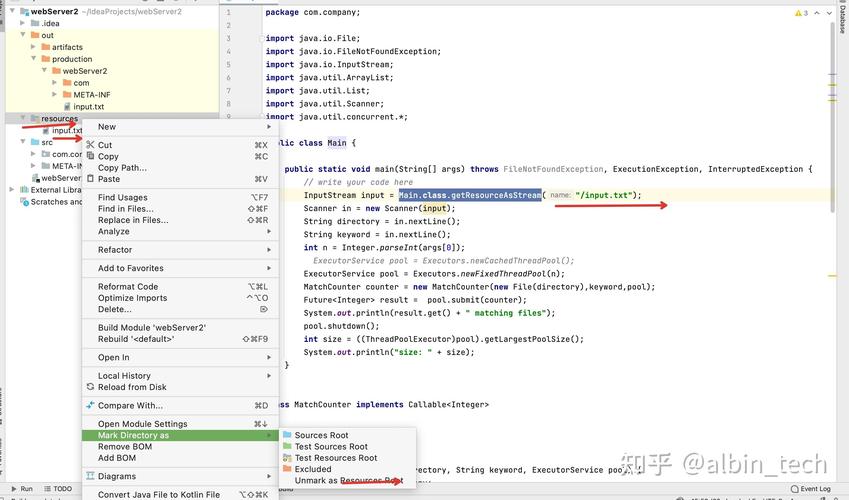Click the "/input.txt" string in code
Image resolution: width=849 pixels, height=500 pixels.
click(604, 195)
